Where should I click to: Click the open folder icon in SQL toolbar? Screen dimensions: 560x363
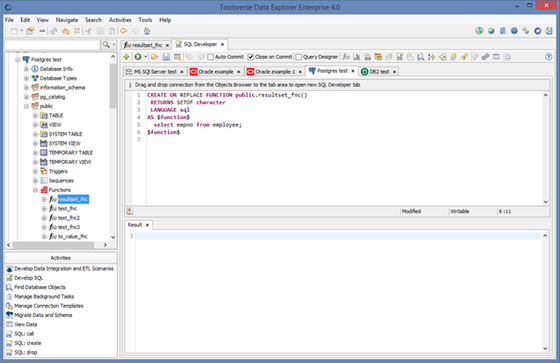[154, 57]
